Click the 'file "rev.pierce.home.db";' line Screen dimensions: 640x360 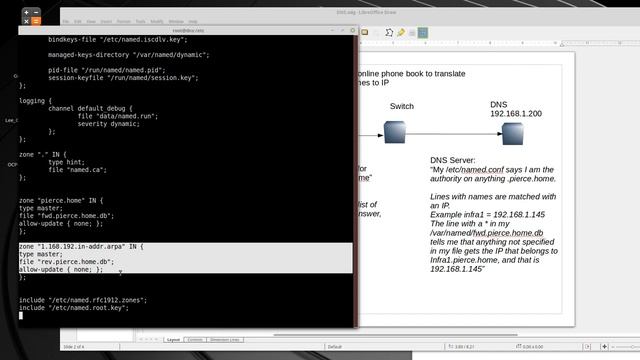[67, 262]
